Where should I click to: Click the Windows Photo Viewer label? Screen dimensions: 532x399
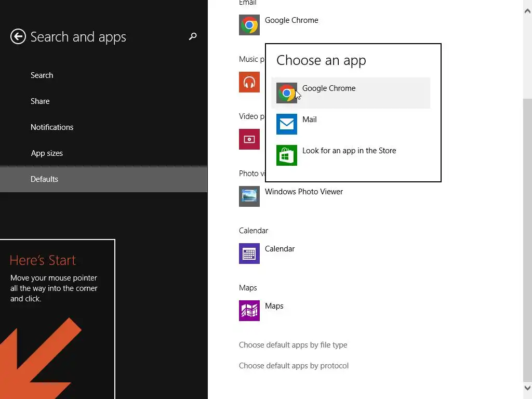coord(303,192)
